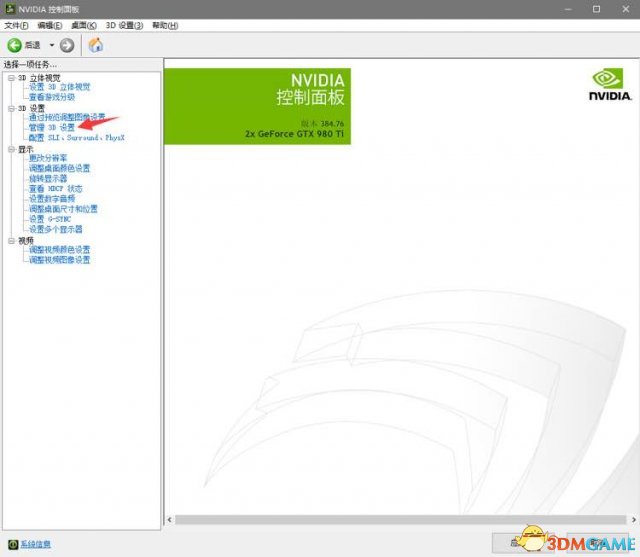Screen dimensions: 640x557
Task: Select the 视频 category label
Action: click(26, 241)
